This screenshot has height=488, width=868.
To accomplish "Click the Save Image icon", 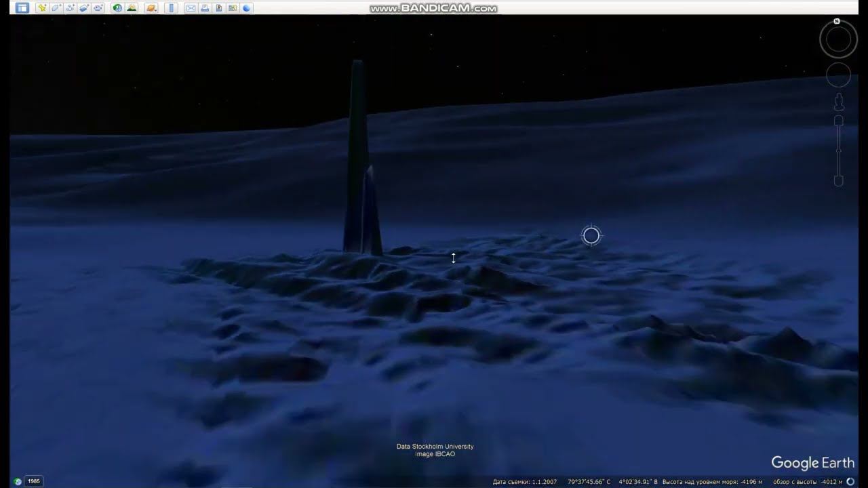I will 218,8.
